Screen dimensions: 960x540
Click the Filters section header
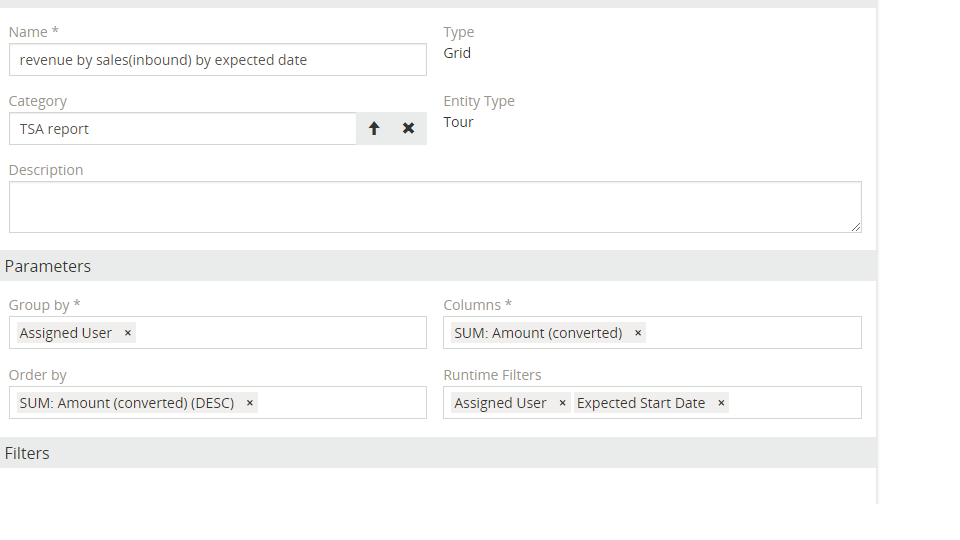coord(27,453)
